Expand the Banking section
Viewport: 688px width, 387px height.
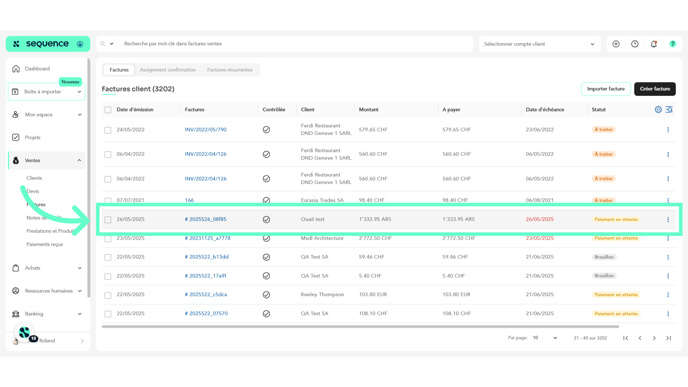point(79,314)
